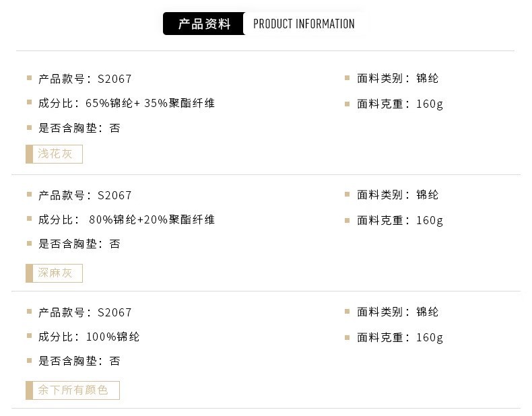
Task: Click the gold bar left of 浅花灰
Action: tap(29, 154)
